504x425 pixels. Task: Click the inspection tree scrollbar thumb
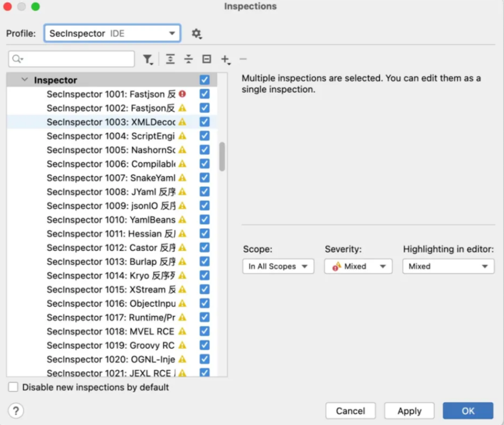click(x=222, y=156)
